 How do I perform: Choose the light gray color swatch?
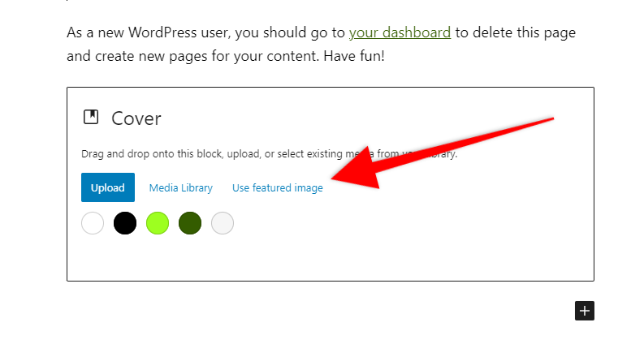click(223, 223)
